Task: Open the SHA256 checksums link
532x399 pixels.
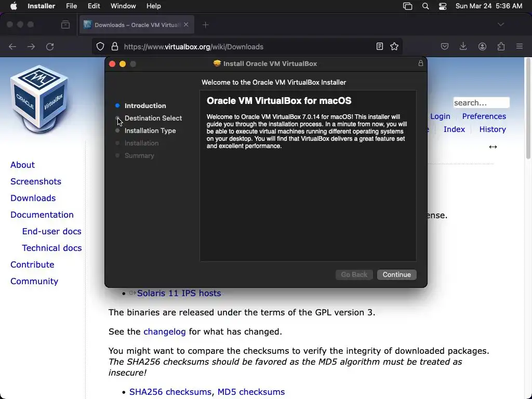Action: 170,392
